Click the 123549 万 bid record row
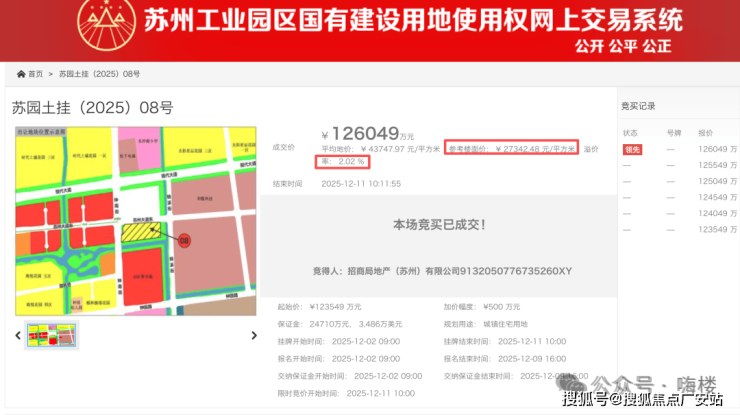 680,229
